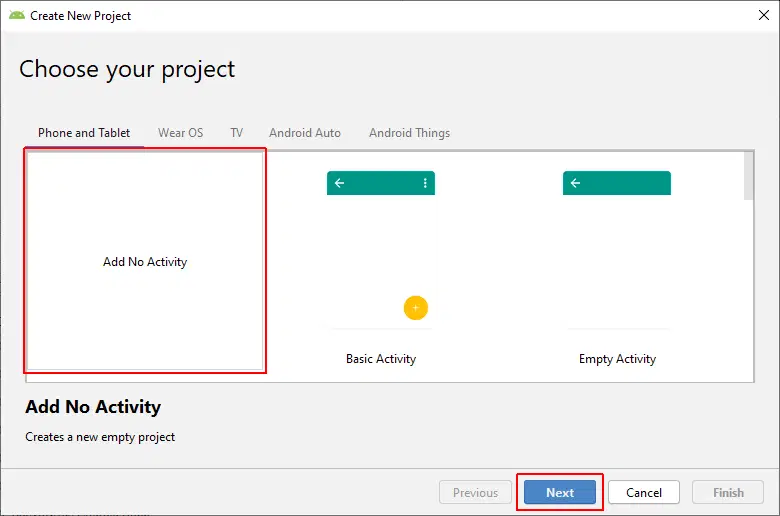Viewport: 780px width, 516px height.
Task: Click the Previous button
Action: [x=475, y=493]
